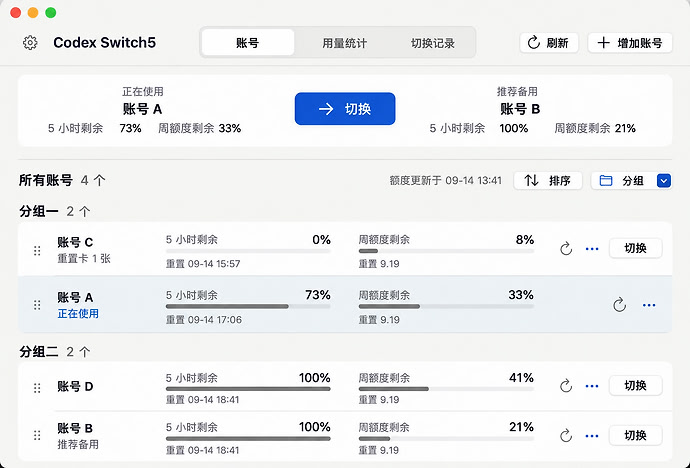This screenshot has width=690, height=468.
Task: Expand the 分组 dropdown arrow
Action: 664,180
